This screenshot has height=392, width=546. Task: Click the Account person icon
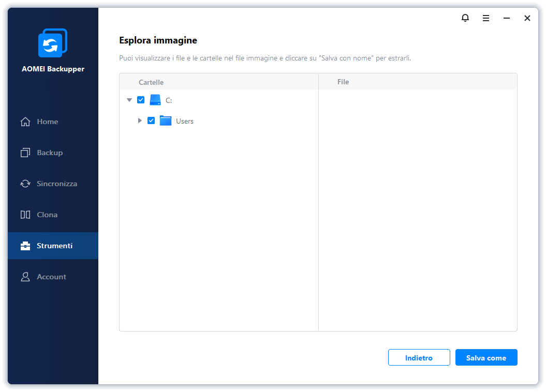[x=25, y=277]
